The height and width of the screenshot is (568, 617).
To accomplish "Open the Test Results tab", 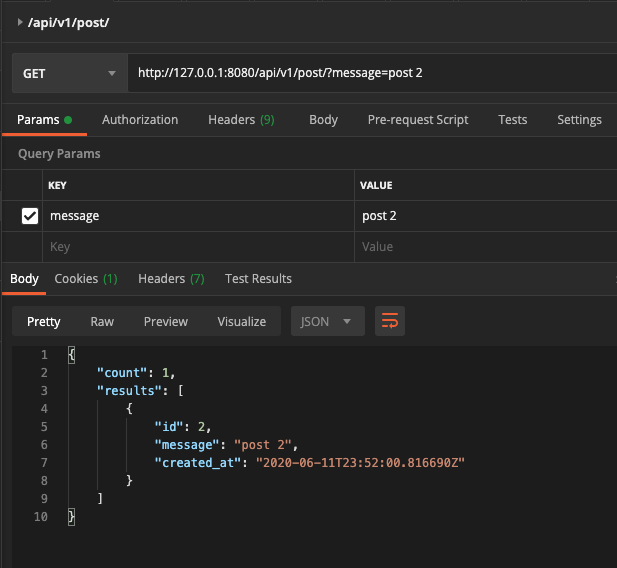I will 258,279.
